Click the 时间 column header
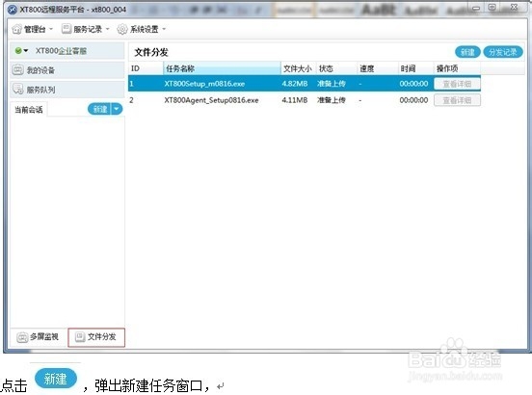The image size is (532, 395). point(415,68)
